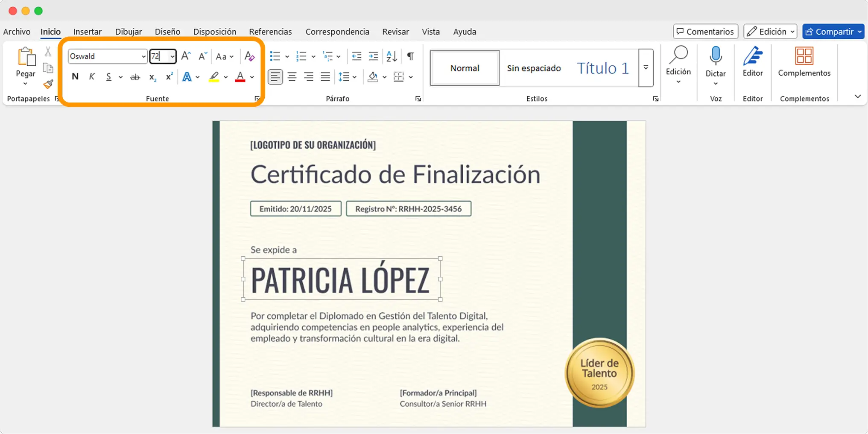Click the PATRICIA LÓPEZ text box
The width and height of the screenshot is (868, 434).
[x=341, y=279]
